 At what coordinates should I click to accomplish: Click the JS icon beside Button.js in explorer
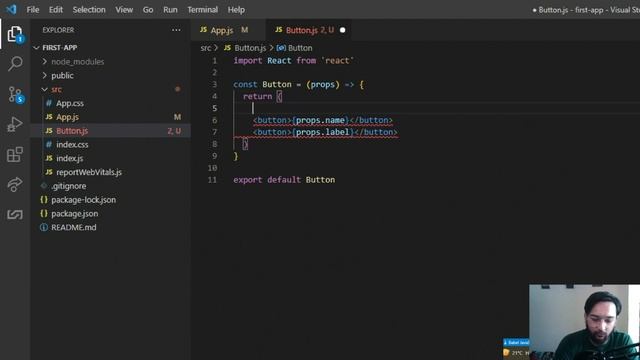coord(49,131)
